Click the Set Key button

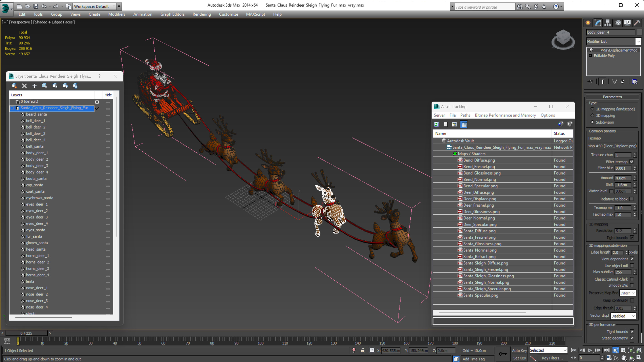[519, 358]
